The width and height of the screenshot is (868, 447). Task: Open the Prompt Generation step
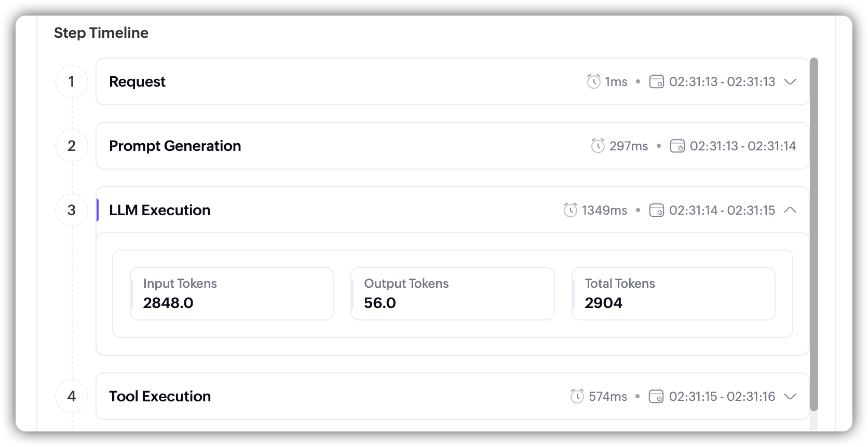pyautogui.click(x=175, y=146)
